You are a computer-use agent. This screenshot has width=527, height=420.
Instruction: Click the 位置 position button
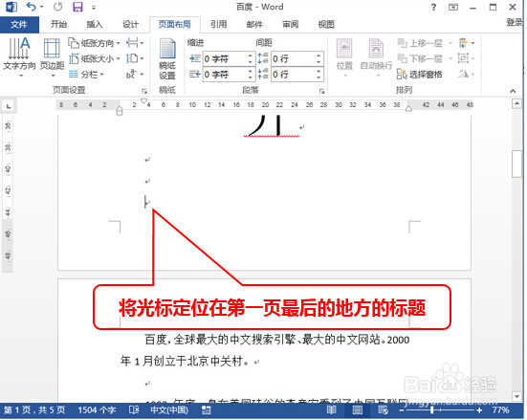pyautogui.click(x=344, y=57)
